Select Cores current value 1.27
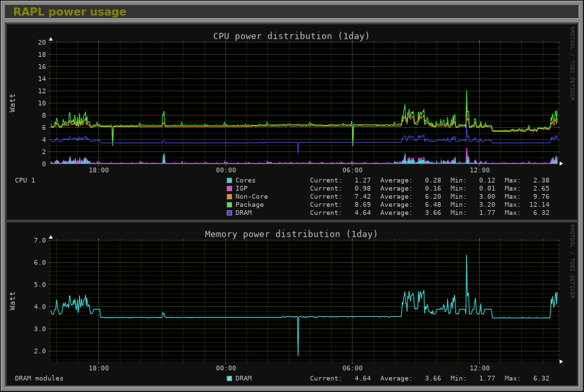Viewport: 584px width, 392px height. [363, 180]
